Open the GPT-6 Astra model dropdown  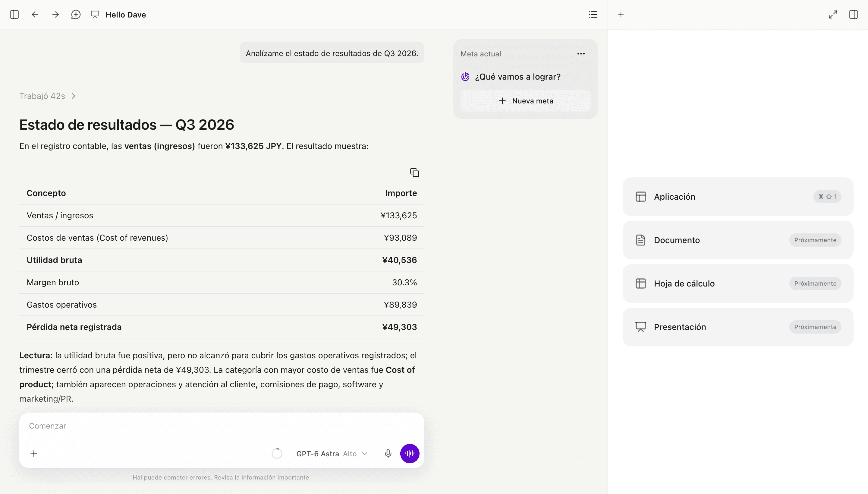[332, 454]
